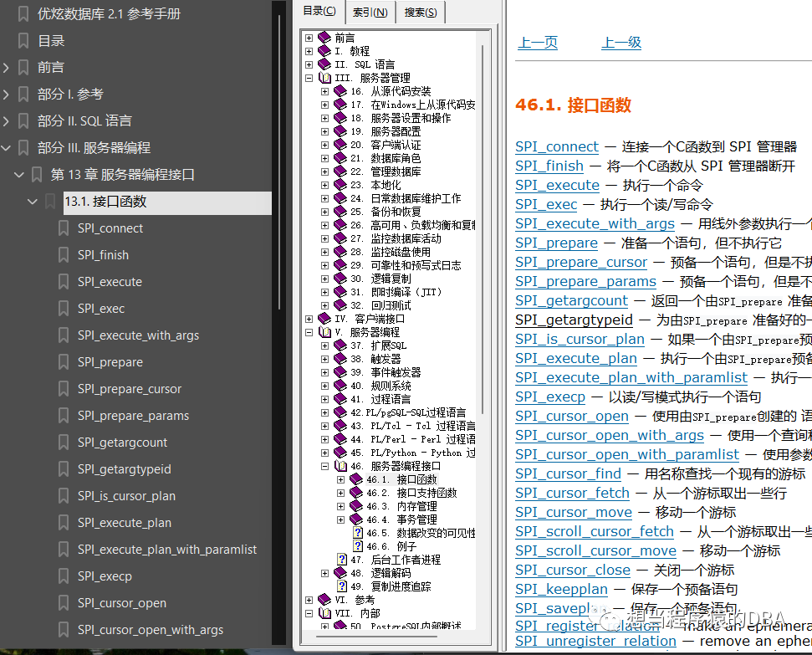Click the bookmark icon beside SPI_exec in sidebar
The image size is (812, 655).
click(x=64, y=309)
